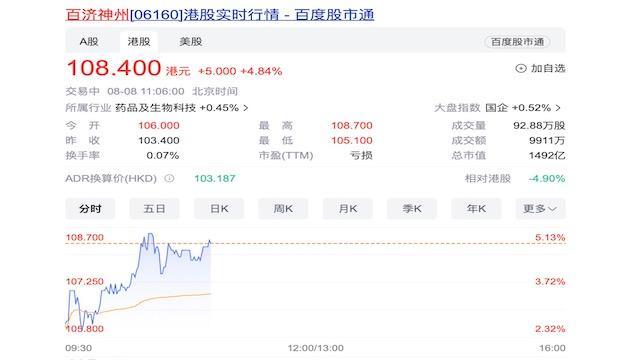Screen dimensions: 640x360
Task: Click the 百度股市通 badge button
Action: pyautogui.click(x=517, y=42)
